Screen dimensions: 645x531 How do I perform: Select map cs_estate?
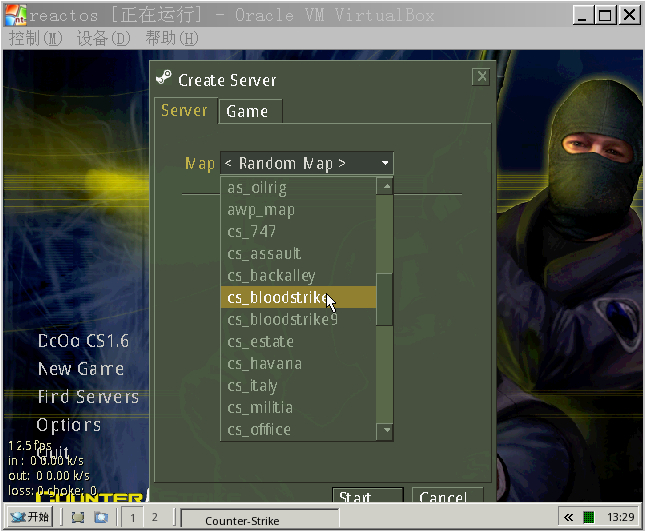pos(298,342)
